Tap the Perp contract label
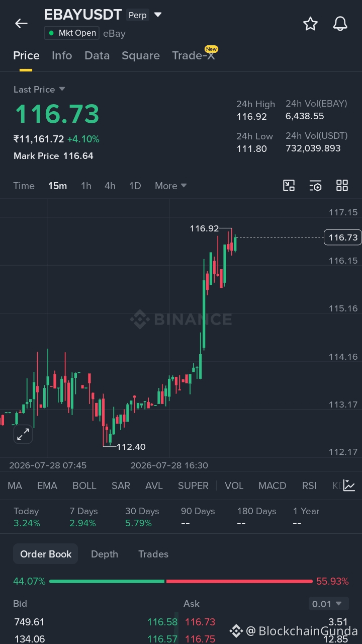This screenshot has width=362, height=644. pos(137,15)
